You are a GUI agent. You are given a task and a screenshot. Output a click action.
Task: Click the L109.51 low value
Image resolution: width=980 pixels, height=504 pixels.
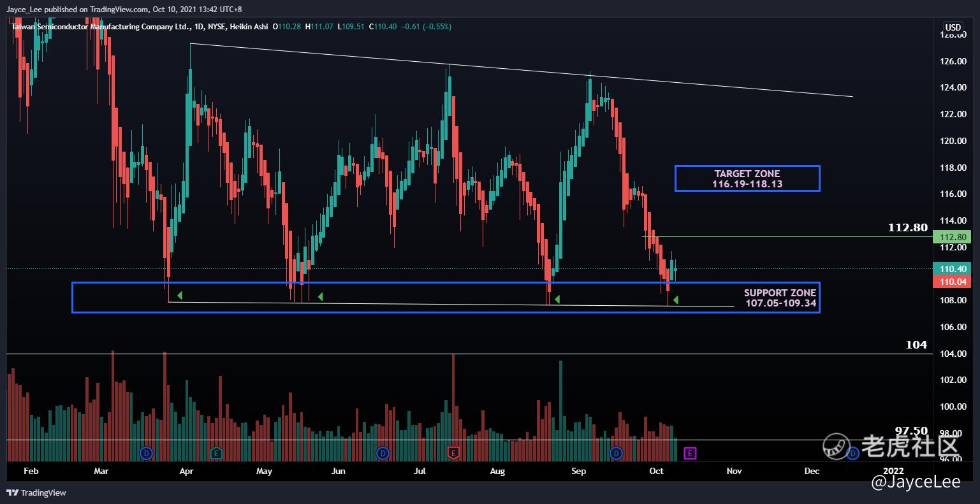coord(351,27)
